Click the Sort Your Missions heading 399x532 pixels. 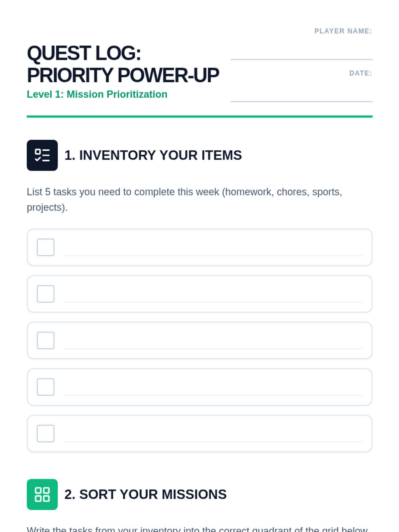point(145,494)
